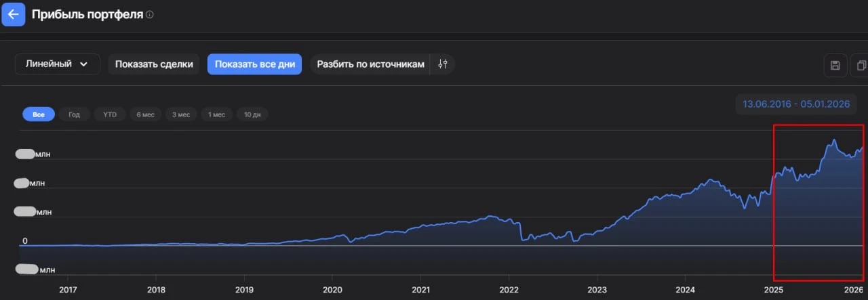The height and width of the screenshot is (300, 868).
Task: Open the 13.06.2016 - 05.01.2026 date range picker
Action: [796, 104]
